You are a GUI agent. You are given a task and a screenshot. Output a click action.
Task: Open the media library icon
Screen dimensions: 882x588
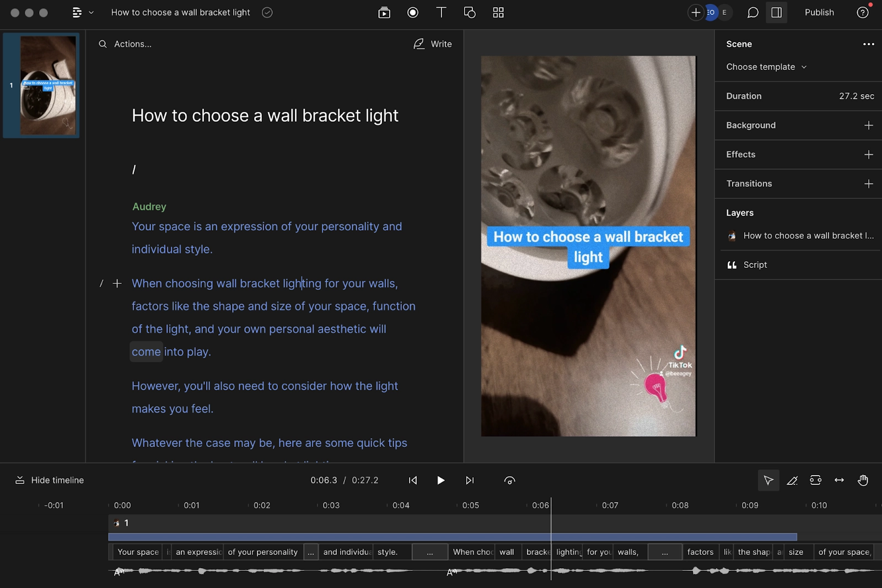pos(384,12)
